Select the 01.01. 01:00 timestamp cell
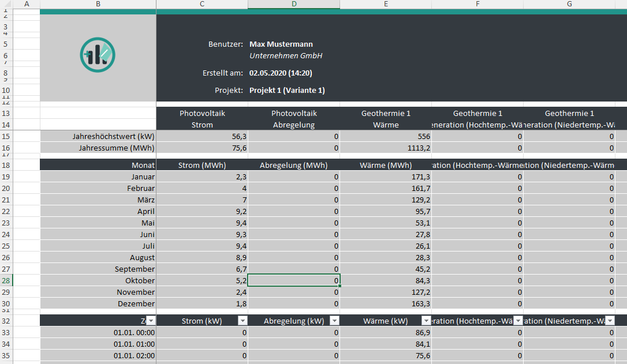This screenshot has width=627, height=364. pos(98,344)
